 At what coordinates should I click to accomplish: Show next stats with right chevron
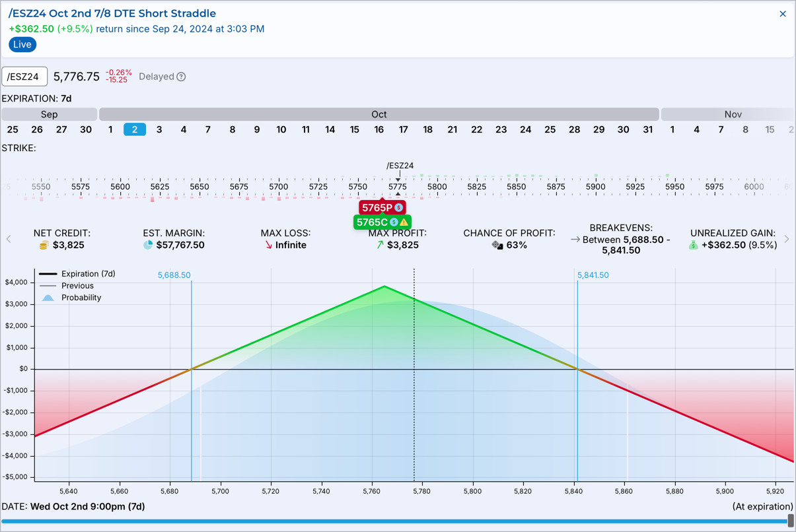[787, 239]
